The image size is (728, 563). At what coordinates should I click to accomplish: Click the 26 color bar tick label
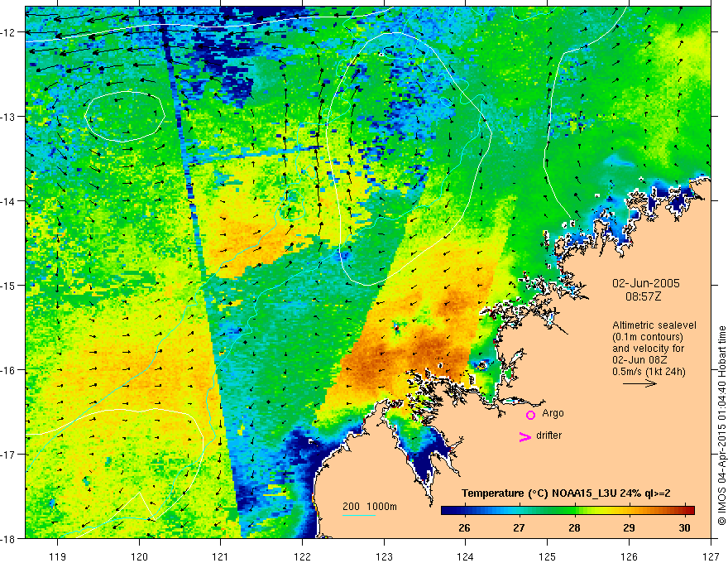[464, 528]
